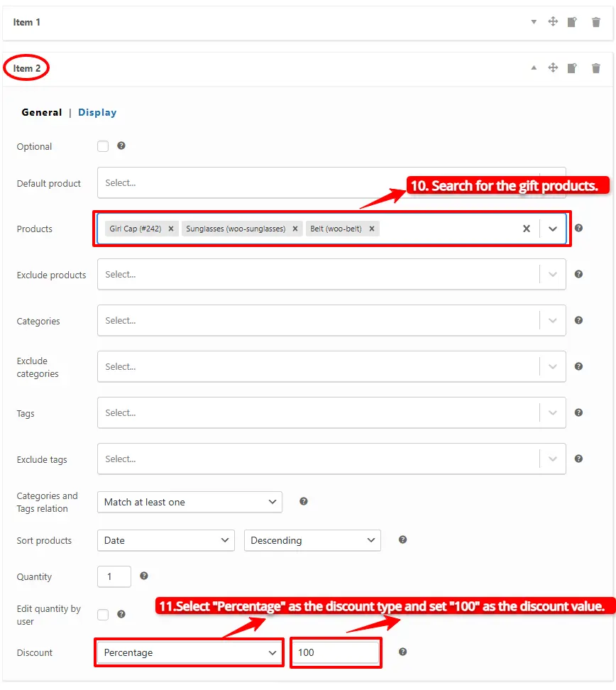Duplicate Item 2 using copy icon

572,68
